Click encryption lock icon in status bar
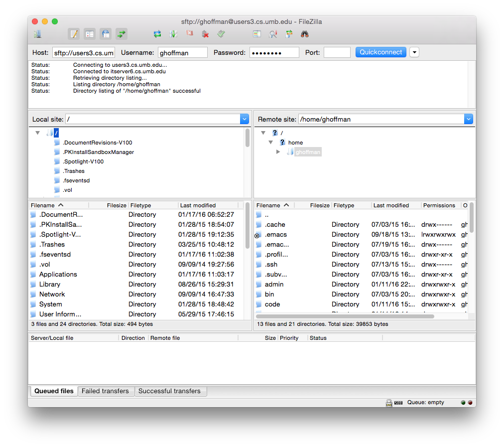This screenshot has height=447, width=504. [389, 403]
